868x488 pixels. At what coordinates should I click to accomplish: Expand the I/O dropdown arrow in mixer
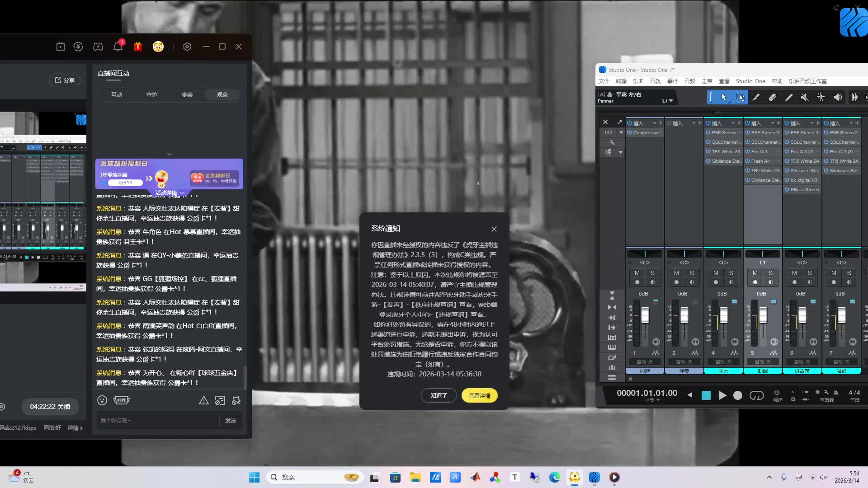[621, 132]
